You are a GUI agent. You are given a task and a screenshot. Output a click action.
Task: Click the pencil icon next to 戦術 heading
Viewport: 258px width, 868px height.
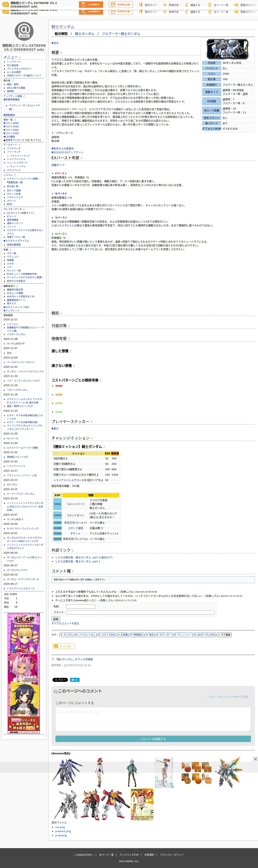point(61,313)
